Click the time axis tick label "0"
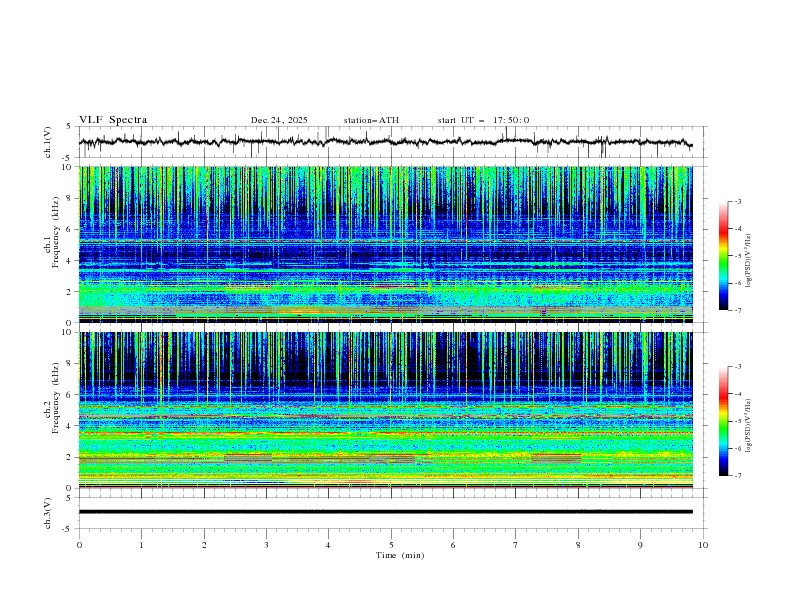 79,545
